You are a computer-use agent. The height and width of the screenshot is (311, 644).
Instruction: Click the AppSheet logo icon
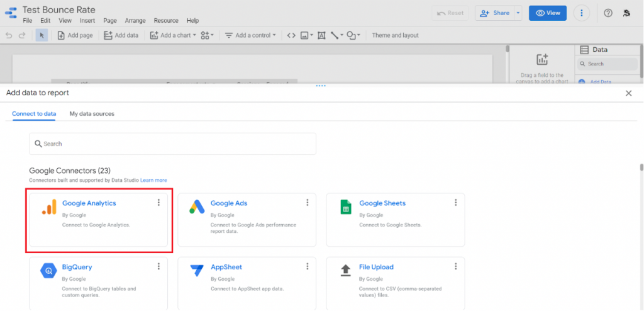coord(197,271)
